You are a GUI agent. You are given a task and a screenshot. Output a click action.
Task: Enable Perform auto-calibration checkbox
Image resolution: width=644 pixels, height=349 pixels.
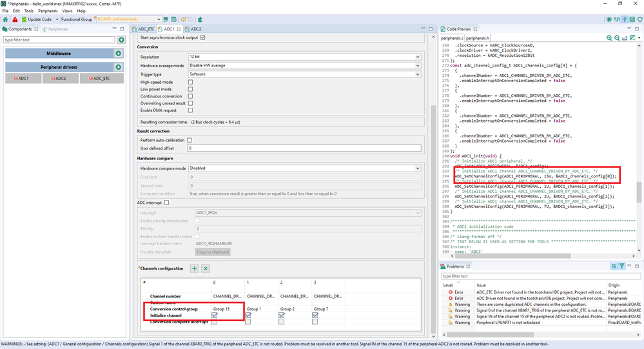(x=190, y=140)
